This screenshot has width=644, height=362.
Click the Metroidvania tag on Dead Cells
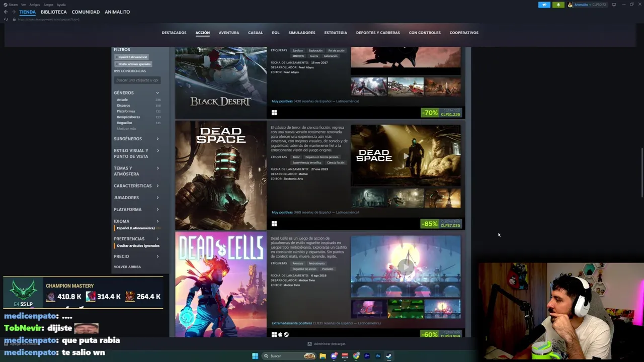coord(316,263)
